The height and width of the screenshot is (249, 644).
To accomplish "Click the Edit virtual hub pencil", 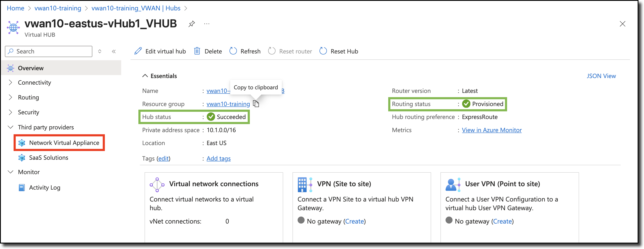I will coord(138,51).
